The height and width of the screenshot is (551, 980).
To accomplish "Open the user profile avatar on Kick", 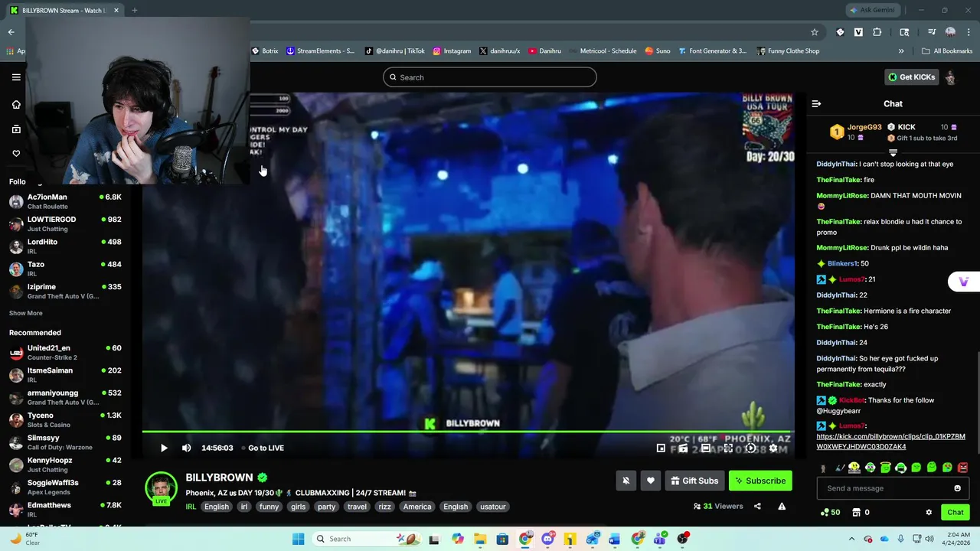I will pyautogui.click(x=950, y=77).
